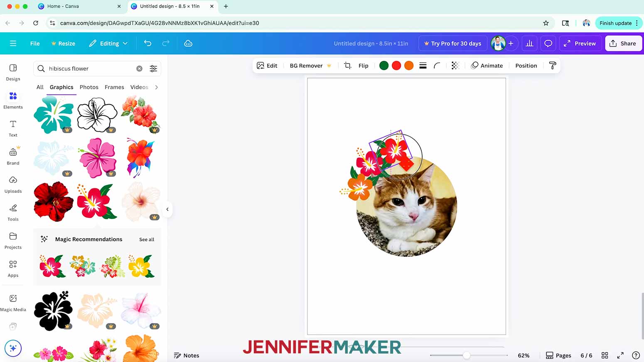This screenshot has height=362, width=644.
Task: Open the BG Remover tool
Action: pos(310,66)
